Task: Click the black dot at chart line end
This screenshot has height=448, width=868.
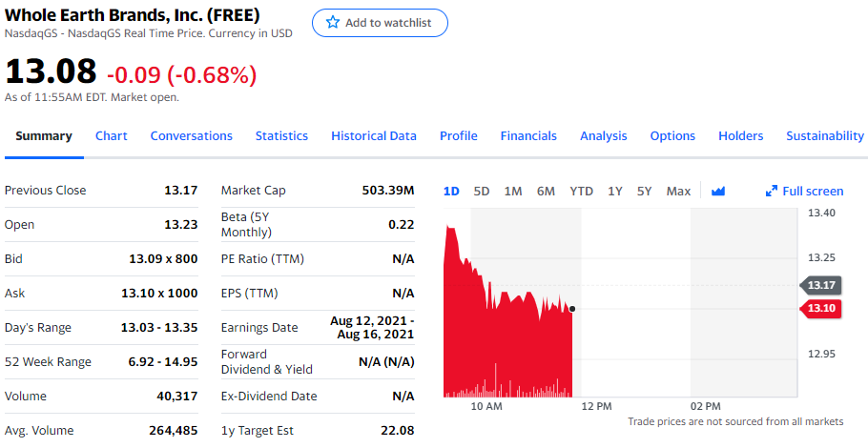Action: click(x=572, y=309)
